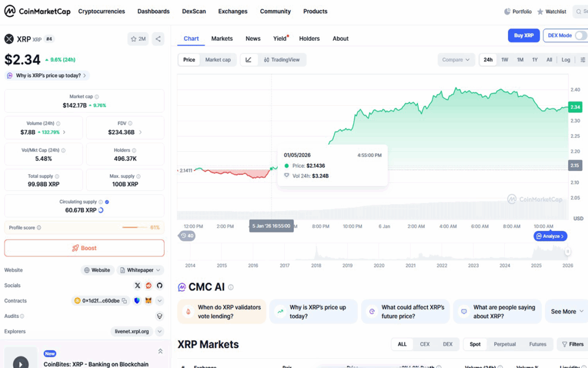The image size is (588, 368).
Task: Click Circulating supply verified badge
Action: [107, 202]
